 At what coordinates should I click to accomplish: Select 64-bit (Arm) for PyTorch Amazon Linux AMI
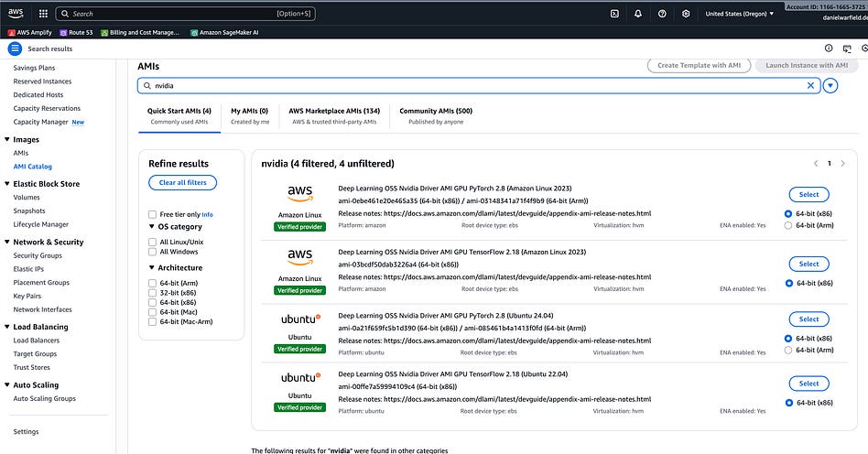point(788,225)
